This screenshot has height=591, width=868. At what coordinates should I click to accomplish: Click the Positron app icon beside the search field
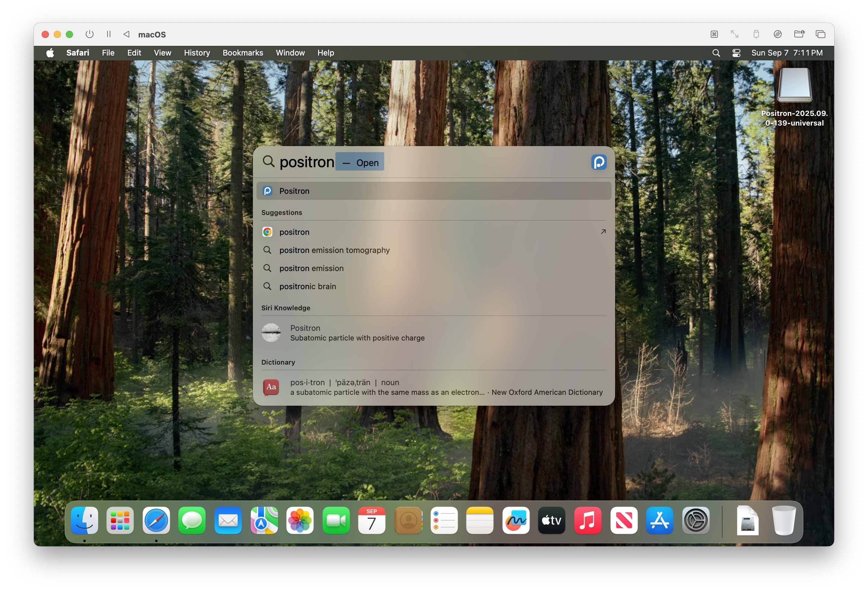599,162
